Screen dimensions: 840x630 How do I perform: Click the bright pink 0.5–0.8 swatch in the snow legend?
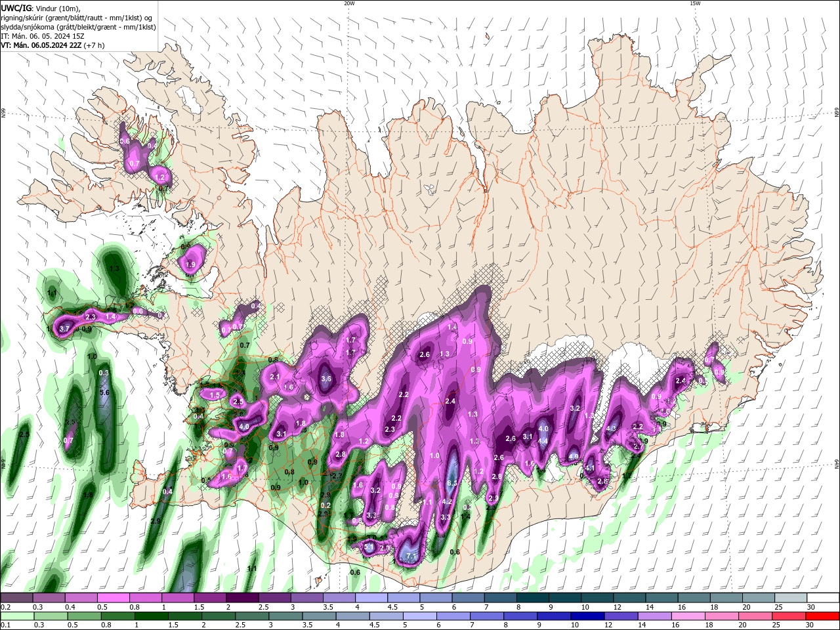pos(113,598)
